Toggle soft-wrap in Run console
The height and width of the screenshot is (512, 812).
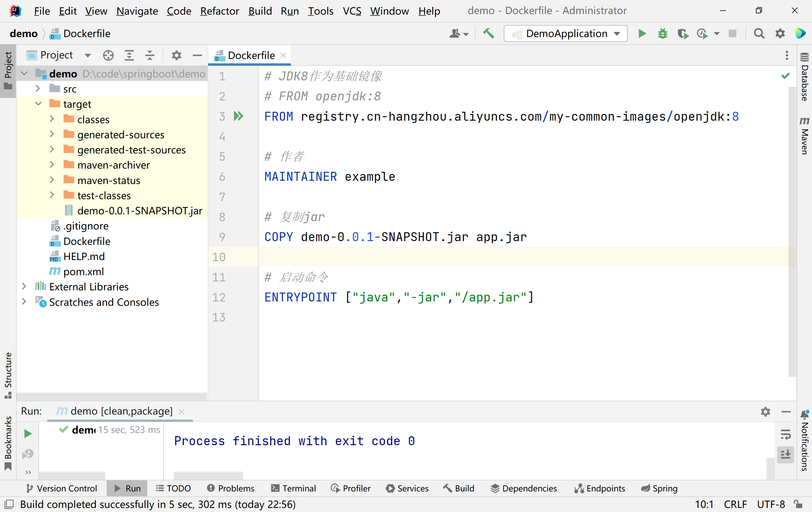tap(785, 435)
